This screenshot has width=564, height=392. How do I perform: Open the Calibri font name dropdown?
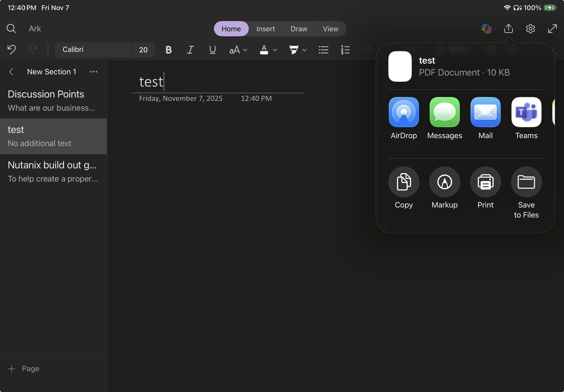93,50
